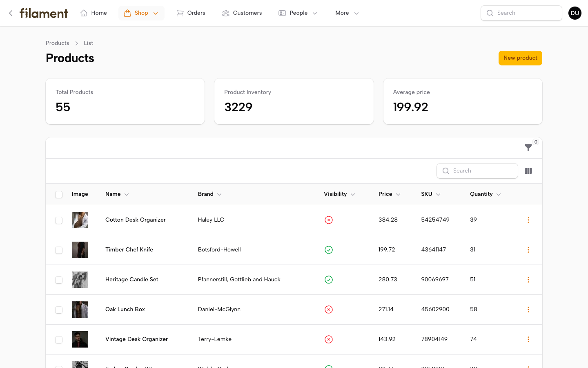588x368 pixels.
Task: Click the red visibility icon for Oak Lunch Box
Action: (x=329, y=310)
